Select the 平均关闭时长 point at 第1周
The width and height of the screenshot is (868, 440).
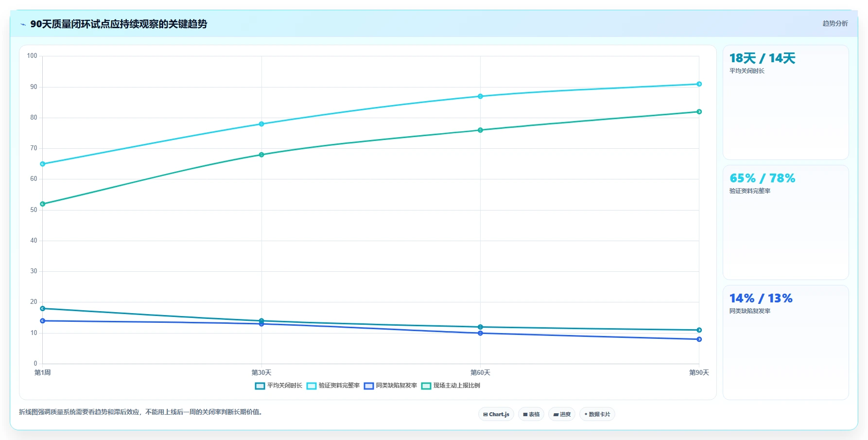point(43,309)
